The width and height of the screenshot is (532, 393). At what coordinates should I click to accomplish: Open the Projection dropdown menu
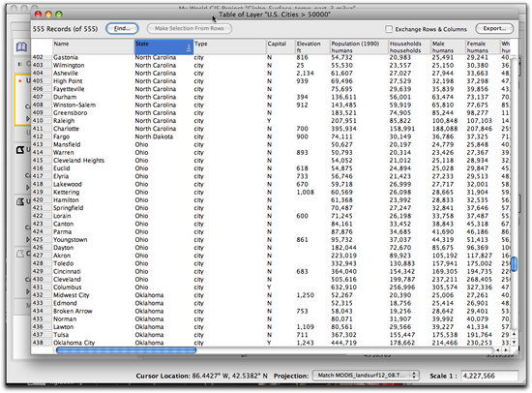coord(366,376)
